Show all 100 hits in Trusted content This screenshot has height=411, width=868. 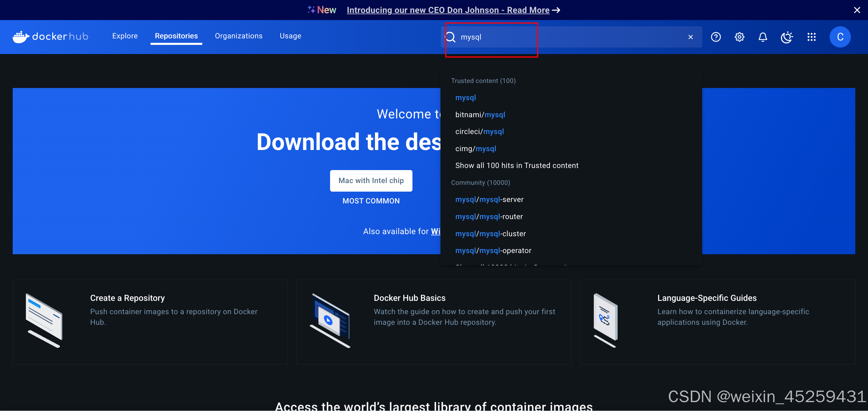click(x=517, y=165)
